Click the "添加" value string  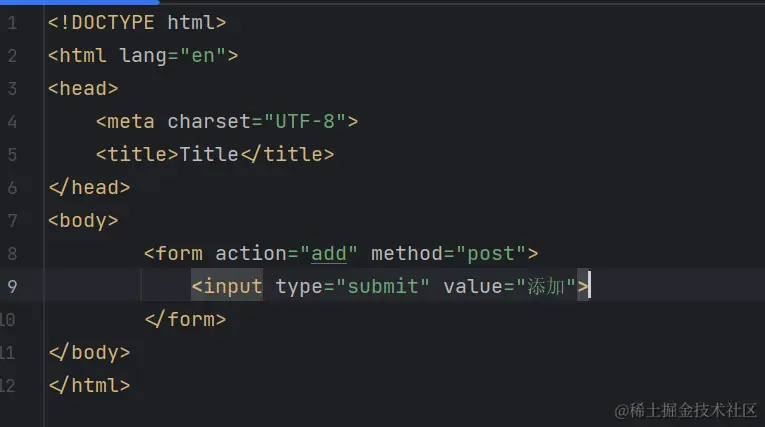coord(545,287)
